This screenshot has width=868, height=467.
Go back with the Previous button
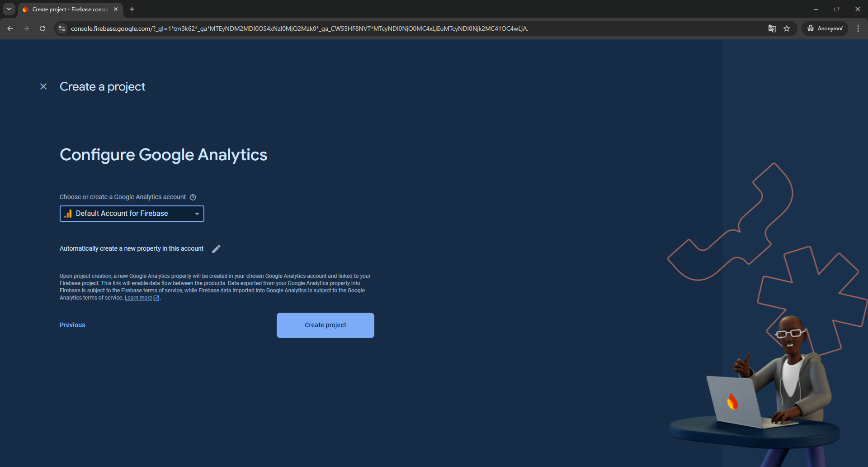(72, 325)
